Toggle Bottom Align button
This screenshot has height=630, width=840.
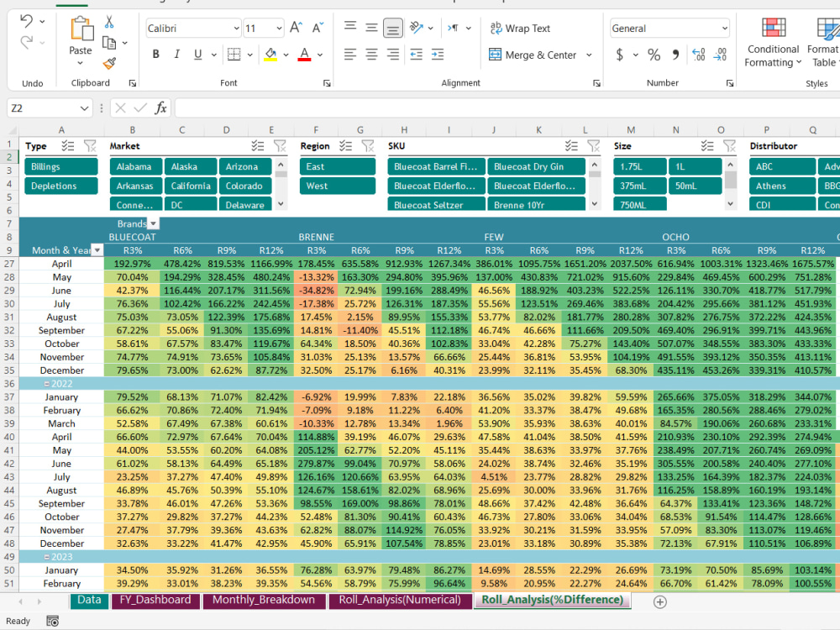(x=392, y=29)
